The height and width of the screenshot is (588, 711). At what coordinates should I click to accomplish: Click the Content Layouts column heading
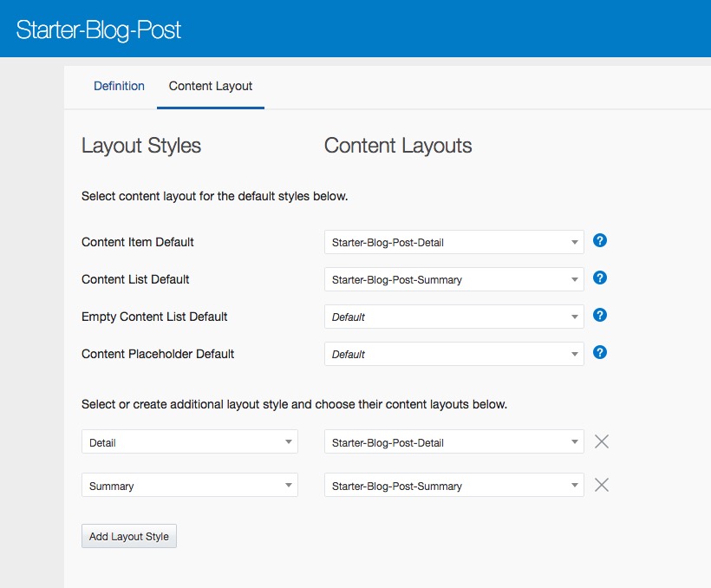point(398,146)
